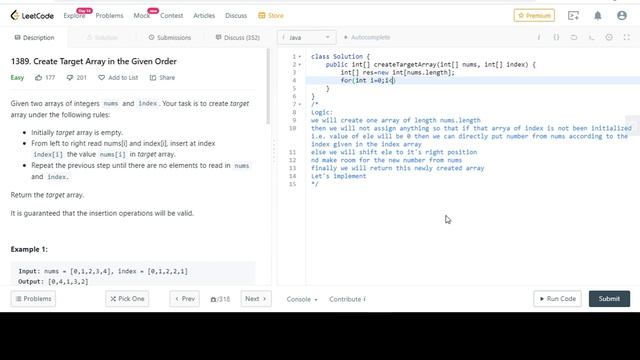The width and height of the screenshot is (640, 360).
Task: Submit the solution
Action: click(609, 299)
